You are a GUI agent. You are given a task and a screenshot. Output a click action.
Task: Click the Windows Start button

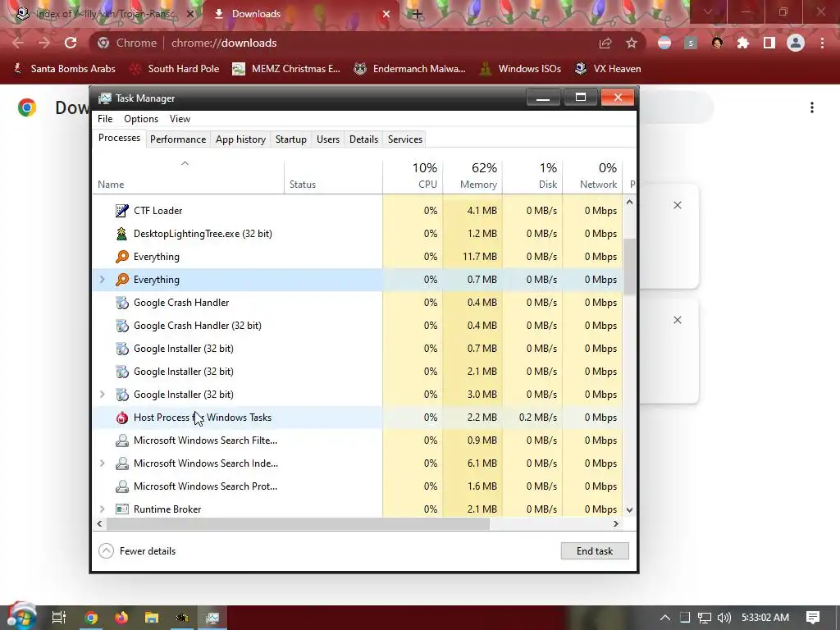21,616
